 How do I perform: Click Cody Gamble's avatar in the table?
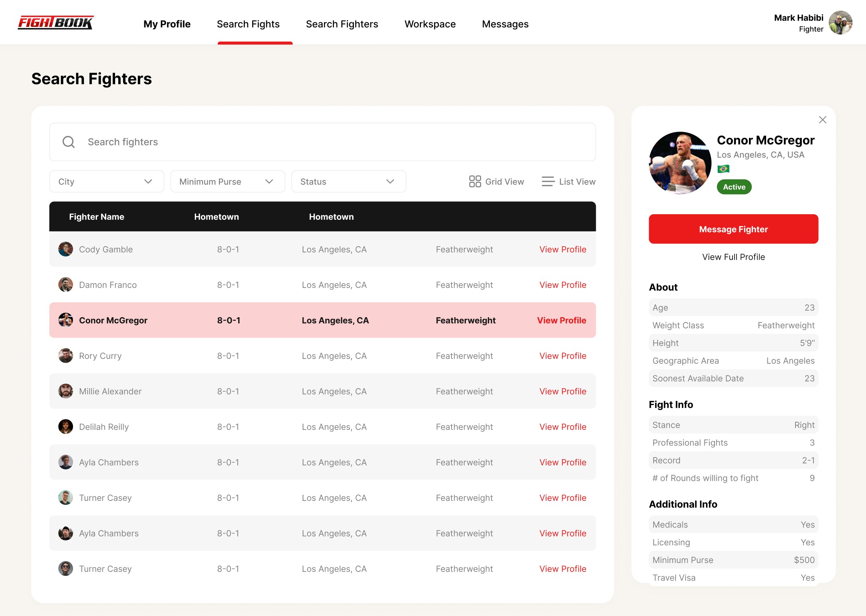66,249
